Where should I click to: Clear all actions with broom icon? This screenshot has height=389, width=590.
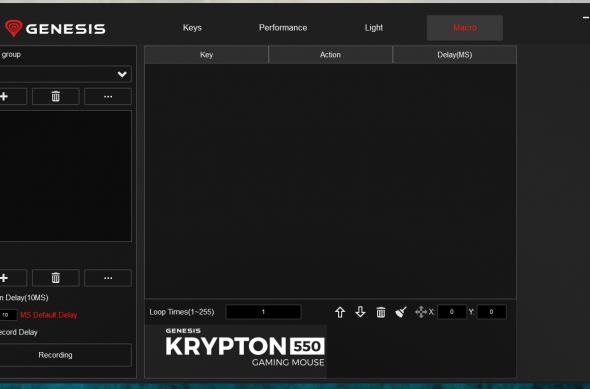(x=401, y=312)
